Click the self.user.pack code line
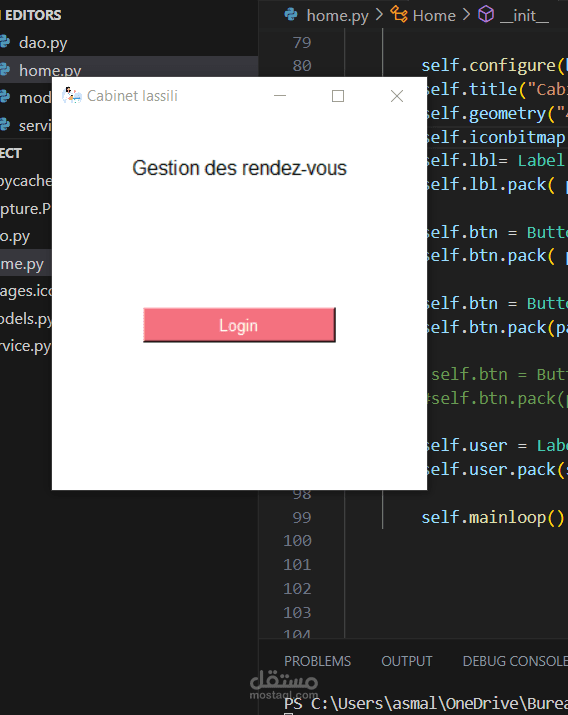The height and width of the screenshot is (715, 568). [496, 469]
